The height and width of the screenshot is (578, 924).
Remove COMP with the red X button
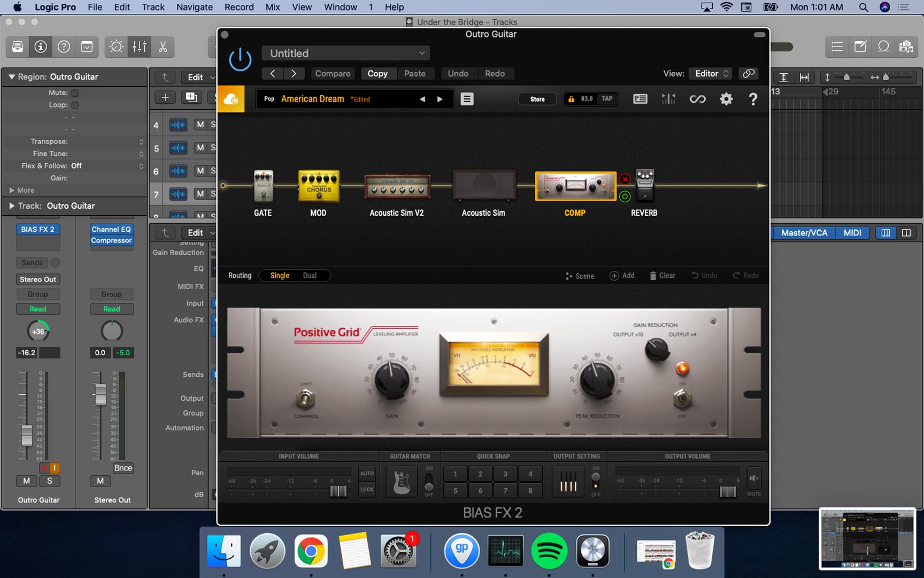[625, 179]
